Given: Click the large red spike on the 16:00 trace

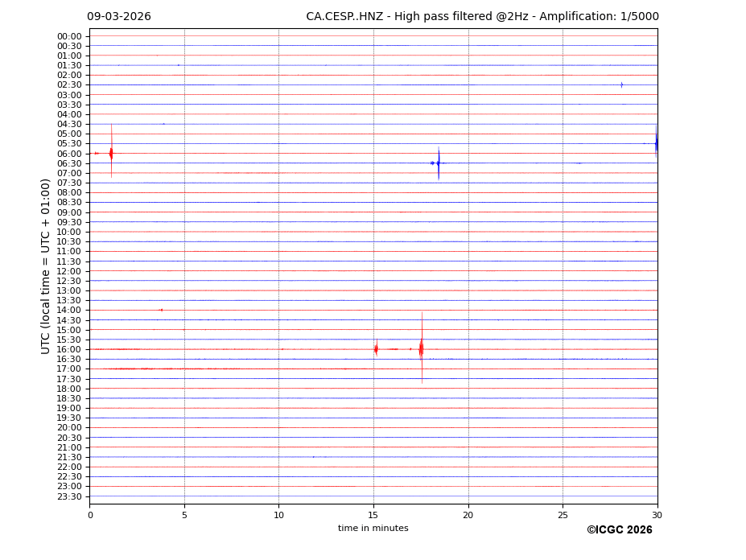Looking at the screenshot, I should (421, 348).
